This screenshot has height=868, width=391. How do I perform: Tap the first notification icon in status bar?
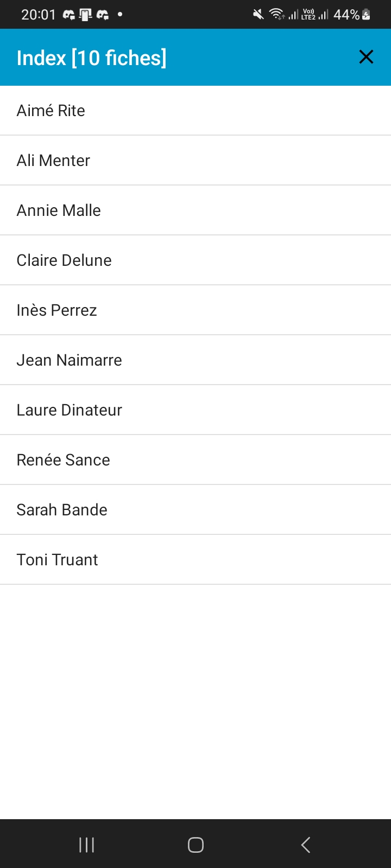[x=69, y=15]
